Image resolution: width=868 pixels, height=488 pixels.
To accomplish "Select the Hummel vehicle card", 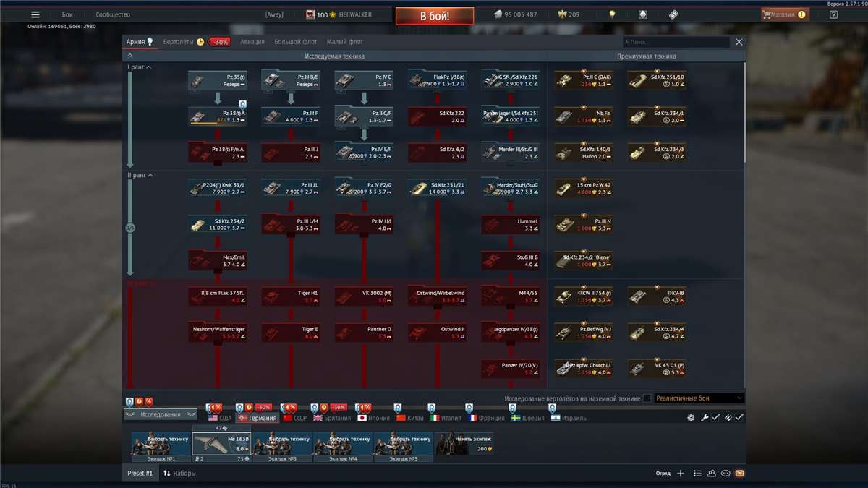I will pos(510,224).
